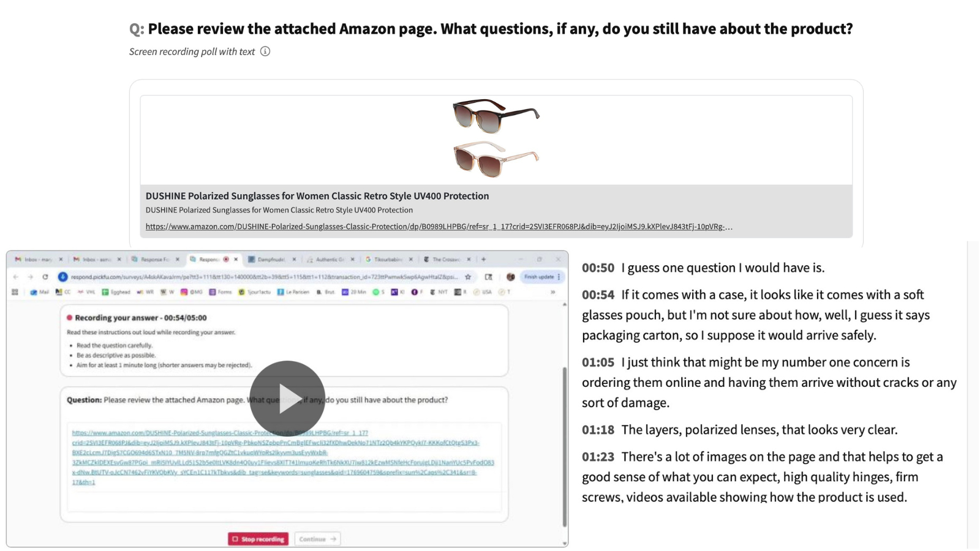
Task: Jump to transcript timestamp 00:50
Action: coord(598,268)
